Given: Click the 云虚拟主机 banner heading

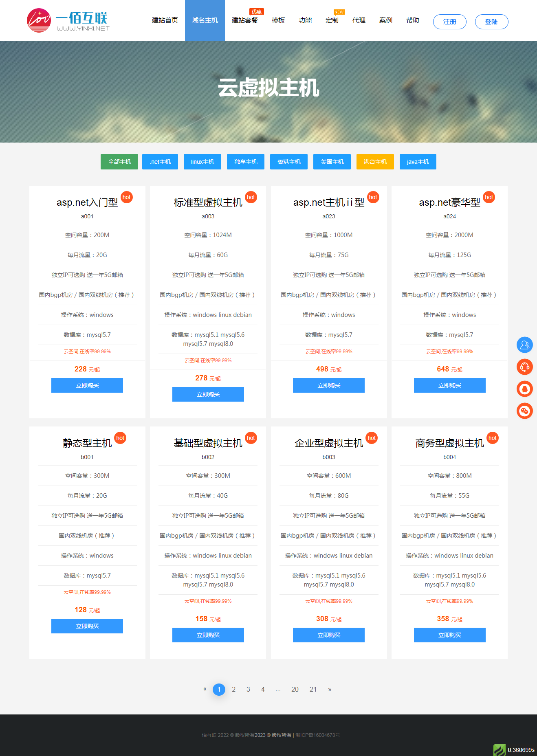Looking at the screenshot, I should click(268, 88).
